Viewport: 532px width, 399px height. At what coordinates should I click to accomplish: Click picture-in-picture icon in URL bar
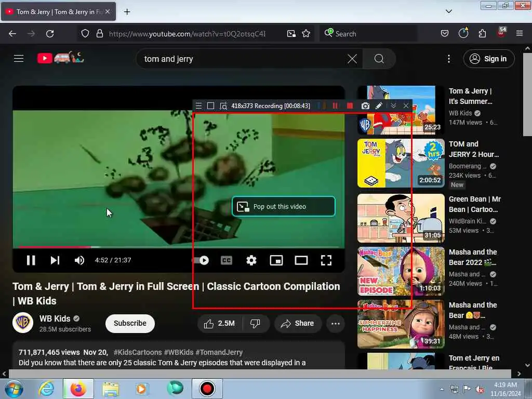coord(291,34)
